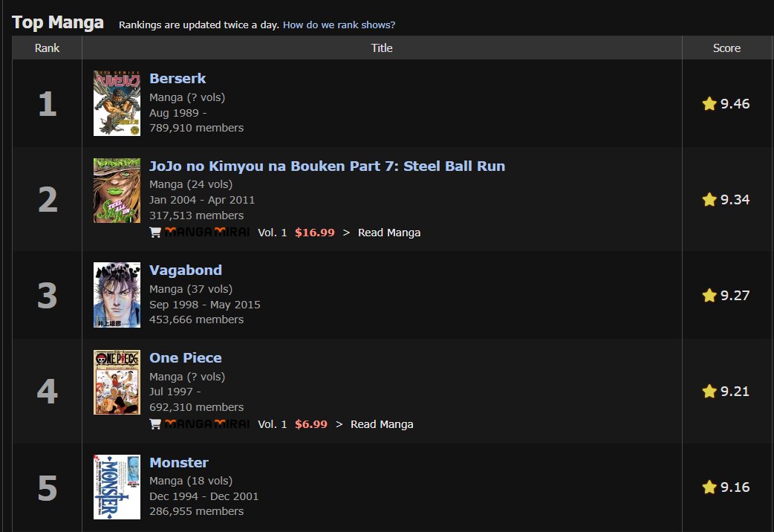Click MangaMirai logo in One Piece row
The height and width of the screenshot is (532, 774).
coord(206,424)
